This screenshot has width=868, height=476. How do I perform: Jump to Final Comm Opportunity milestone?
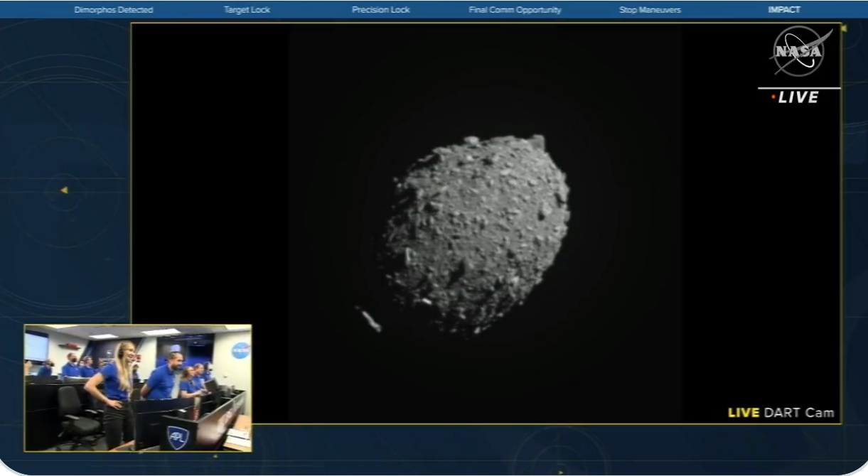point(515,10)
